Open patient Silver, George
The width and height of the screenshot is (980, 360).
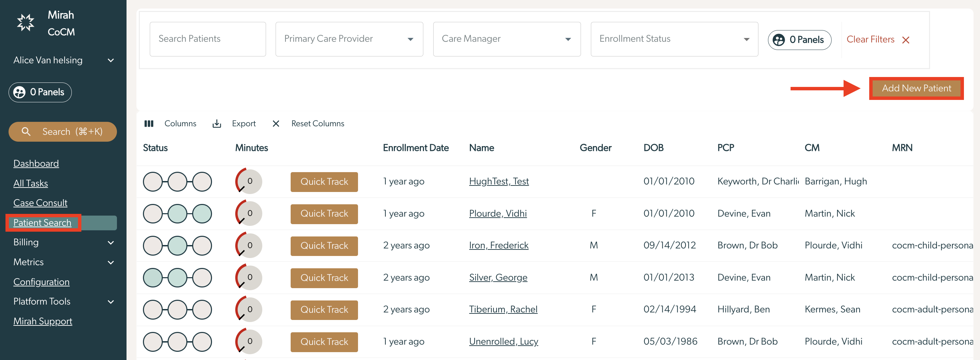pos(498,278)
